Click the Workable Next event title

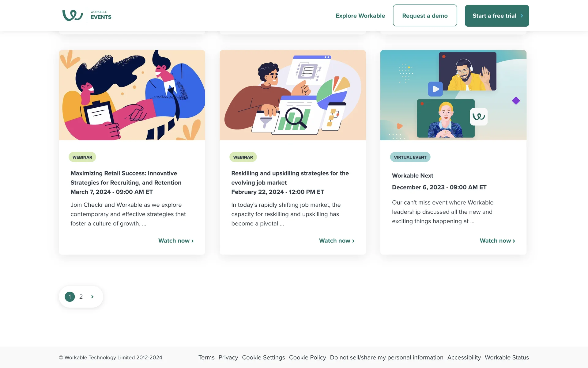(412, 175)
